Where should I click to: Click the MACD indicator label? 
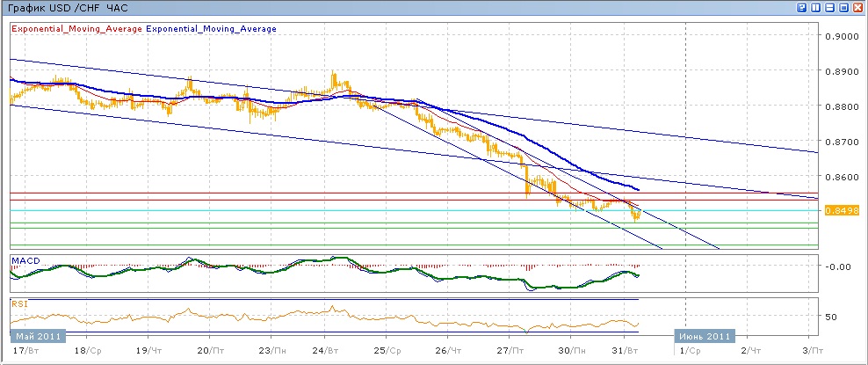tap(25, 260)
